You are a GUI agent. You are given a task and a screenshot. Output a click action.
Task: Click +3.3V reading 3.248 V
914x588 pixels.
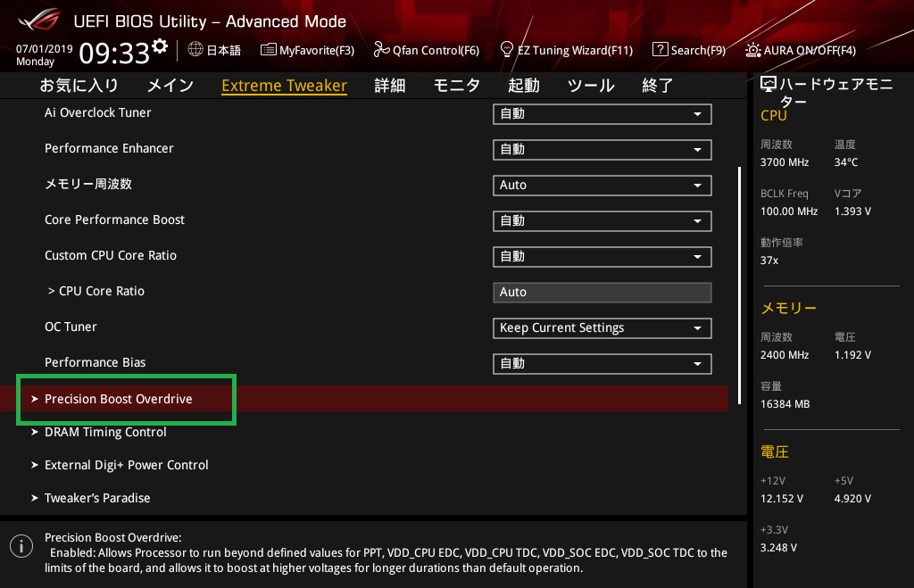click(778, 548)
